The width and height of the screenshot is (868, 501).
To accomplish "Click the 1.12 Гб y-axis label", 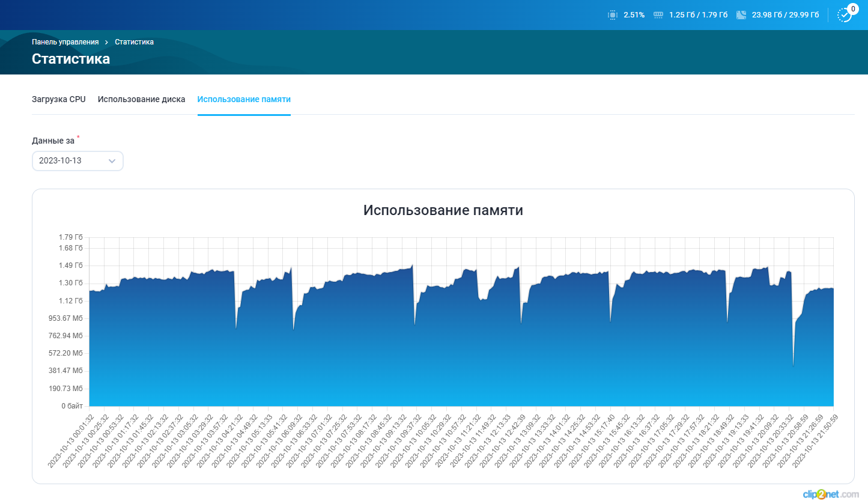I will (71, 301).
